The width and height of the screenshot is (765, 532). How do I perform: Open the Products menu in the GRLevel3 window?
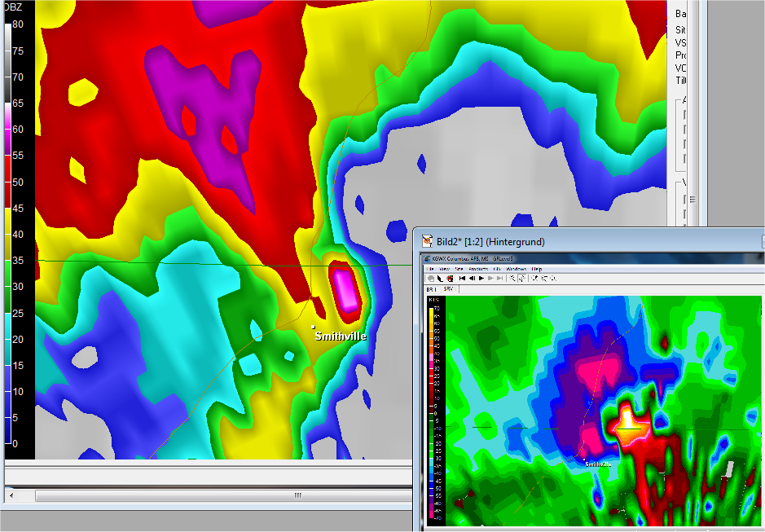tap(478, 269)
